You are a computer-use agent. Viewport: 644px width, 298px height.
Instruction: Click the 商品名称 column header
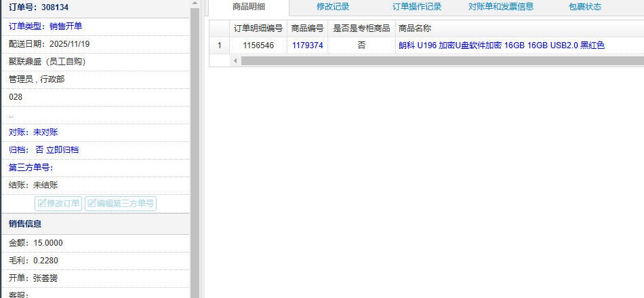point(415,29)
